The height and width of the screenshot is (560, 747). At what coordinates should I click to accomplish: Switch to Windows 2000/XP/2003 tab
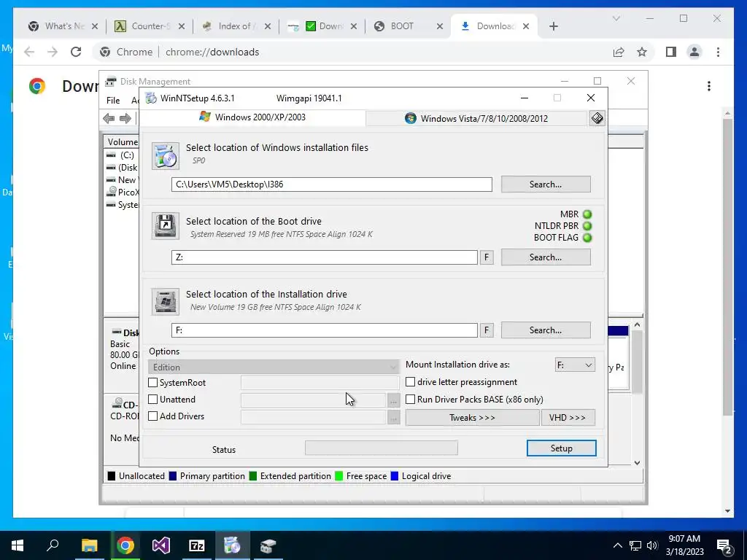tap(252, 117)
